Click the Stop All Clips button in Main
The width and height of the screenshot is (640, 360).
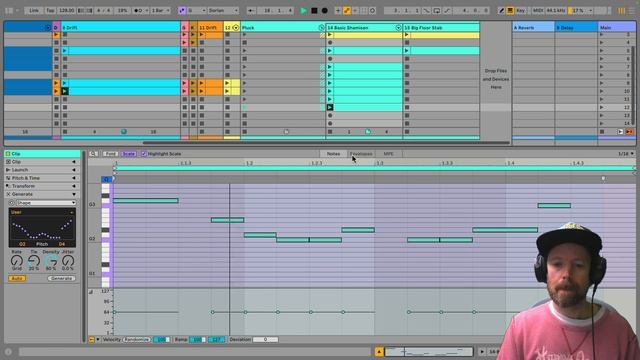[x=602, y=132]
